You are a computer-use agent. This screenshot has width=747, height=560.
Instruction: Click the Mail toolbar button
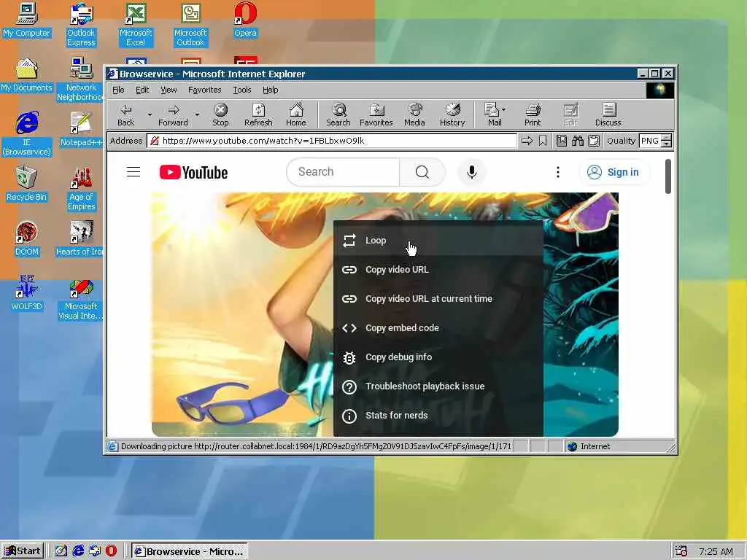pos(492,114)
